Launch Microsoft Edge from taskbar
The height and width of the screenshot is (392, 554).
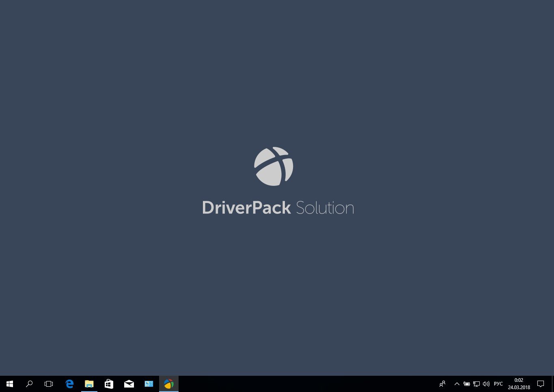coord(69,384)
